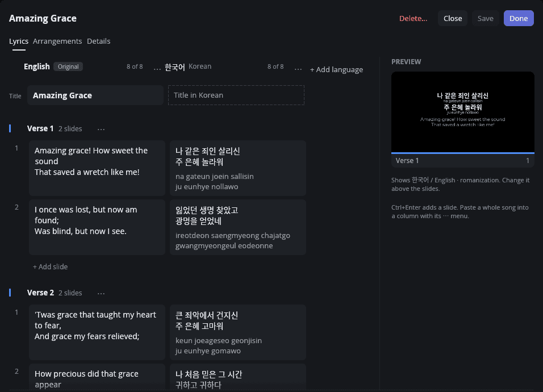Viewport: 543px width, 392px height.
Task: Edit Korean slide '나 처음 믿은 그 시간'
Action: tap(238, 378)
